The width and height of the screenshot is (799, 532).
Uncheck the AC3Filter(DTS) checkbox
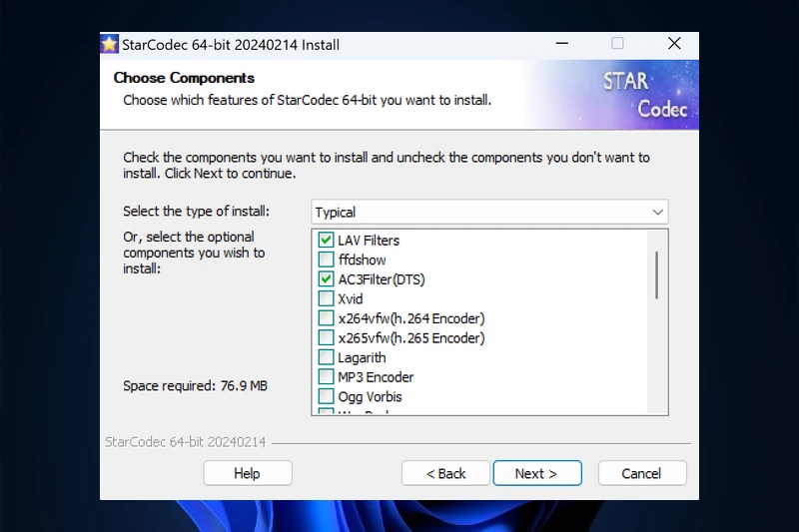pyautogui.click(x=326, y=279)
